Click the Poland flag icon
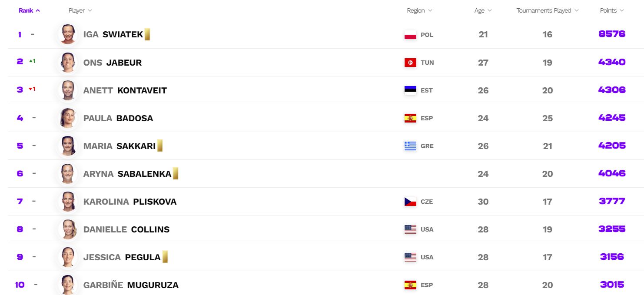The height and width of the screenshot is (295, 644). click(410, 35)
